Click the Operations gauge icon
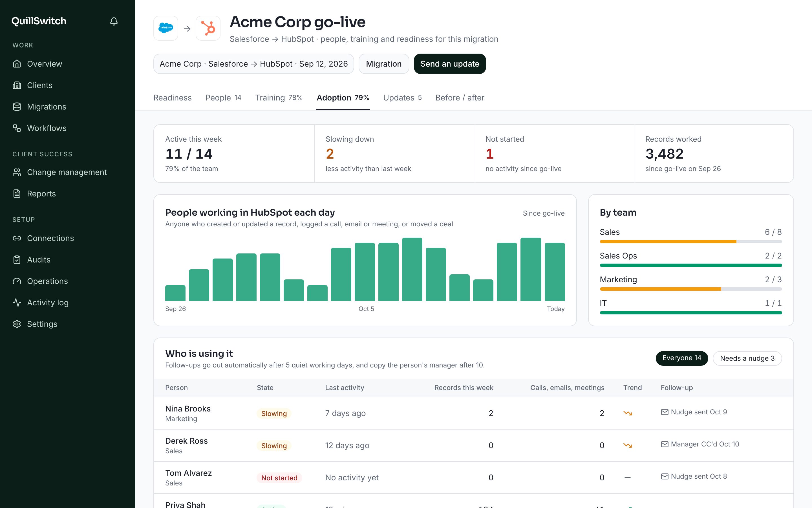This screenshot has height=508, width=812. tap(17, 281)
